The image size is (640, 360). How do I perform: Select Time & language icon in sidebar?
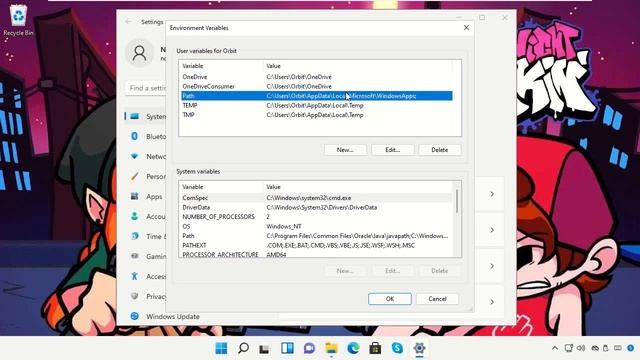coord(134,236)
